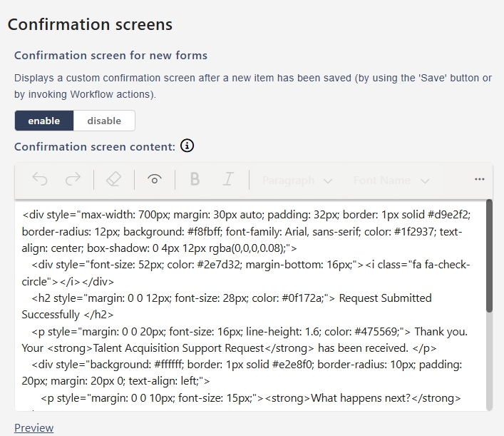Click the redo arrow in editor toolbar
The image size is (504, 436).
coord(73,180)
